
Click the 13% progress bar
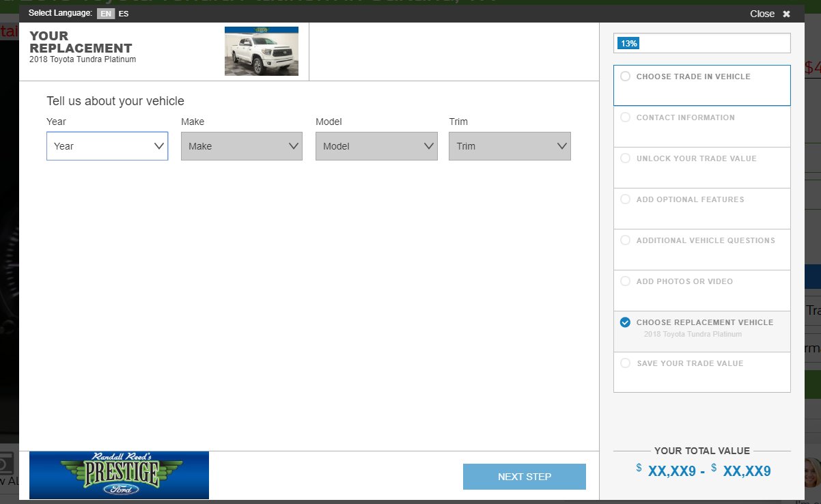[x=702, y=43]
